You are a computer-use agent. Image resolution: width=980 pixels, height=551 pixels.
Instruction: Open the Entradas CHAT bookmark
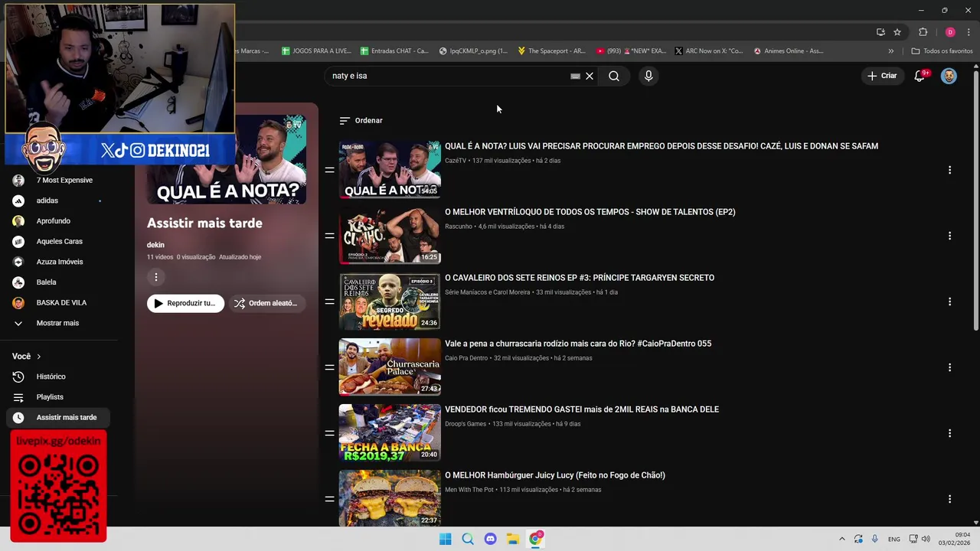pyautogui.click(x=395, y=51)
